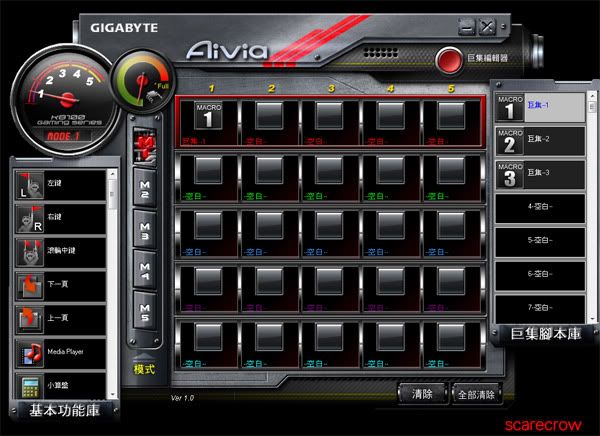Select the 下一頁 next page icon

pos(30,286)
